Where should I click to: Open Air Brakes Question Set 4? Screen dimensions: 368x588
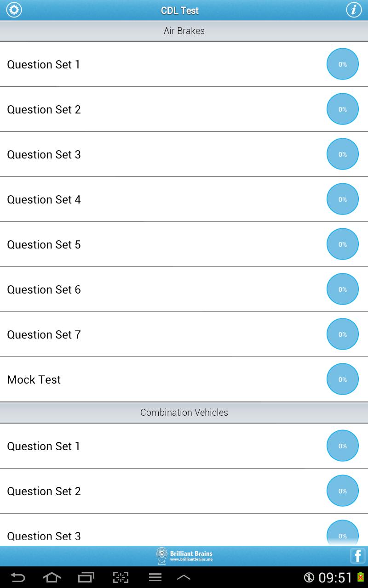[184, 199]
